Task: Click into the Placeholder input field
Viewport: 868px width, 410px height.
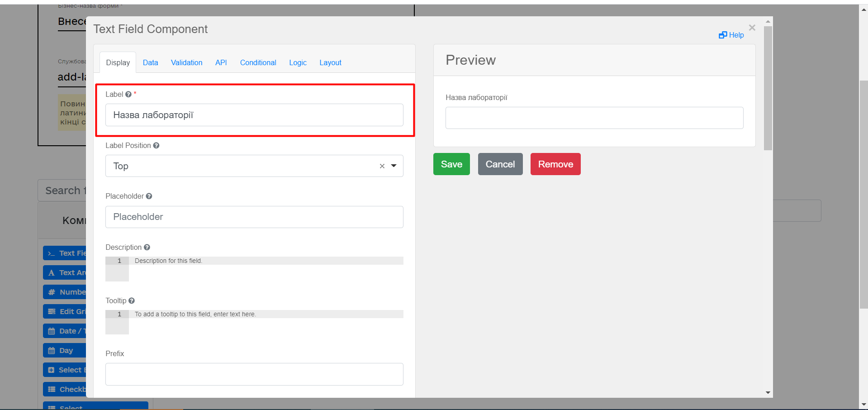Action: click(254, 217)
